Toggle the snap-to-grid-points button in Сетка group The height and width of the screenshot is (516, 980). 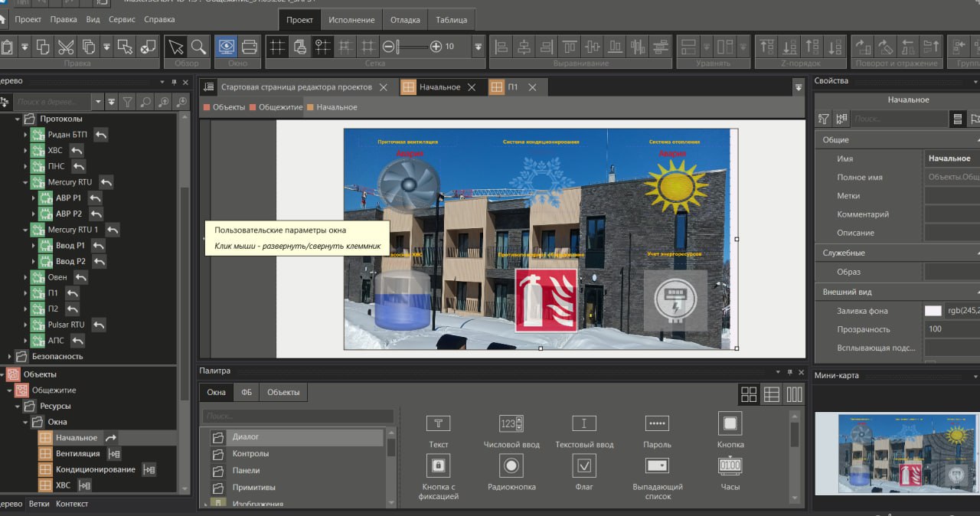[x=323, y=47]
